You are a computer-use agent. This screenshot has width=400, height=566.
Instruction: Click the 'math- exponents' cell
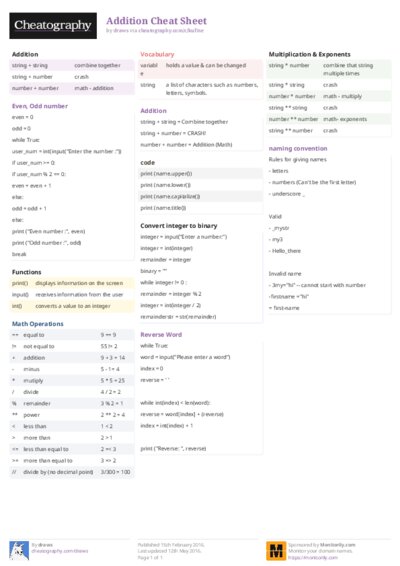[345, 119]
